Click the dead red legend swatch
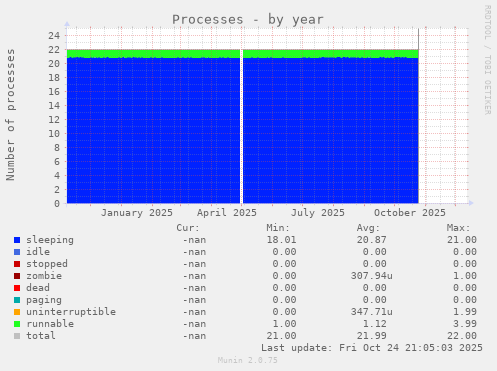497x371 pixels. 17,288
